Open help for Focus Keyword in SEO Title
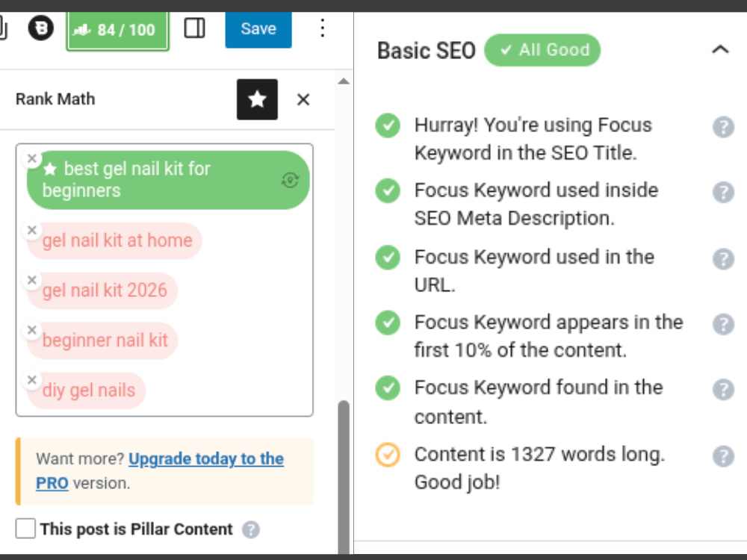Screen dimensions: 747x560 coord(723,127)
